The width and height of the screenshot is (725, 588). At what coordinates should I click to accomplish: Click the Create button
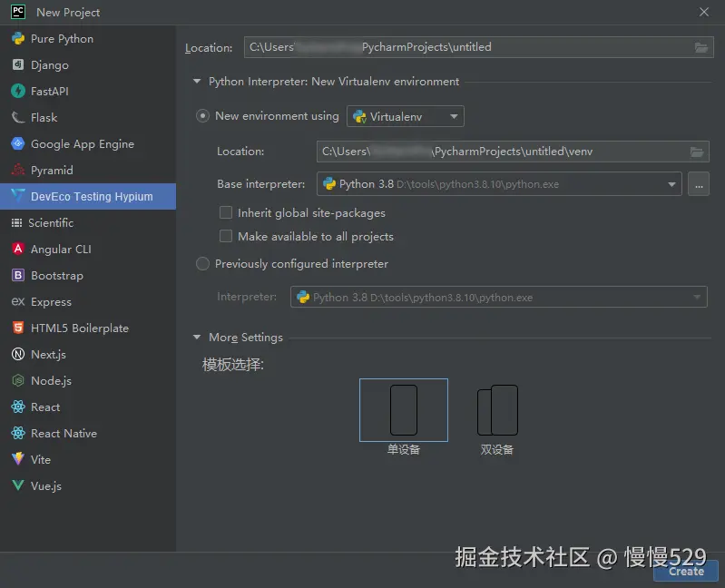pyautogui.click(x=686, y=572)
